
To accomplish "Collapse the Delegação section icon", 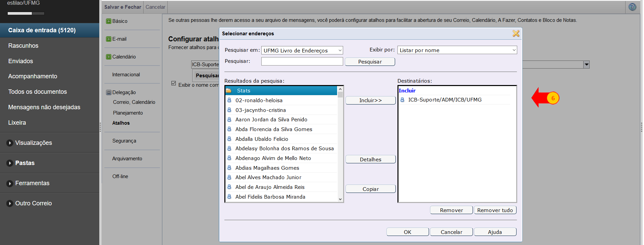I will [108, 92].
